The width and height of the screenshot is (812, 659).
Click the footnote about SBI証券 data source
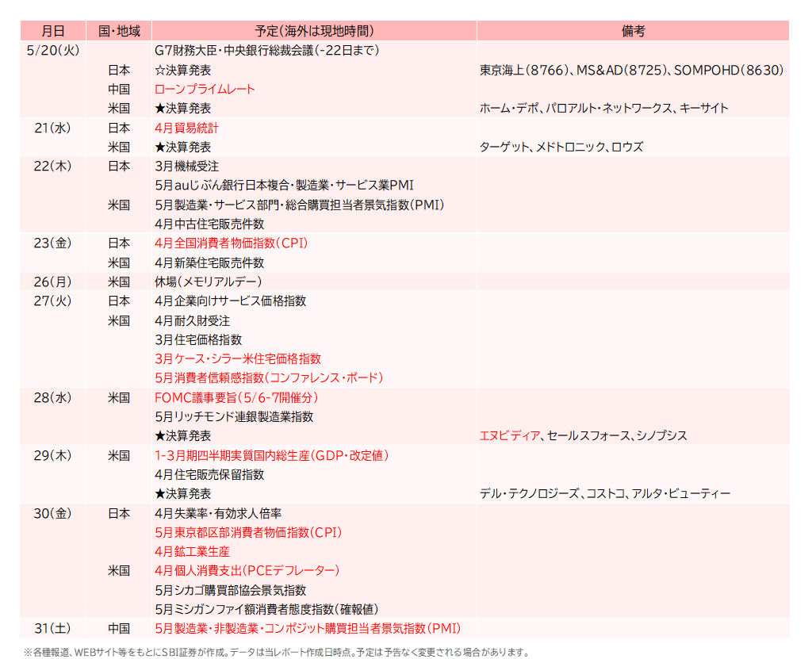277,653
